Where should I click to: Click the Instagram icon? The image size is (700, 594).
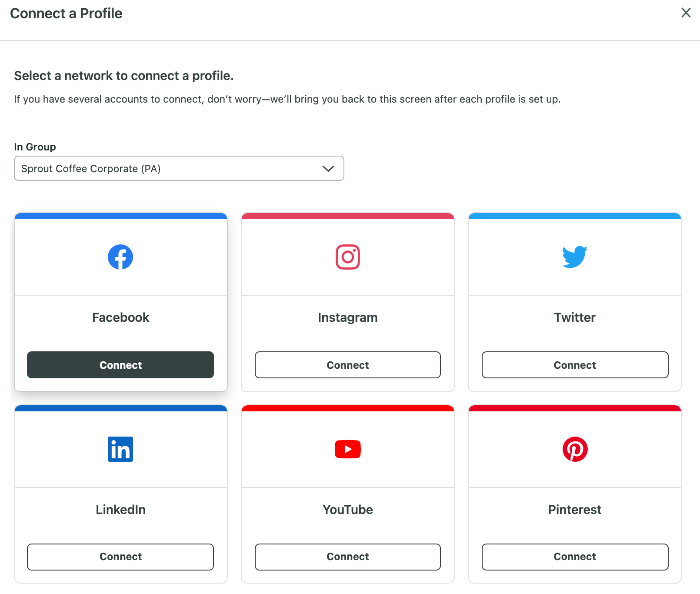click(347, 257)
